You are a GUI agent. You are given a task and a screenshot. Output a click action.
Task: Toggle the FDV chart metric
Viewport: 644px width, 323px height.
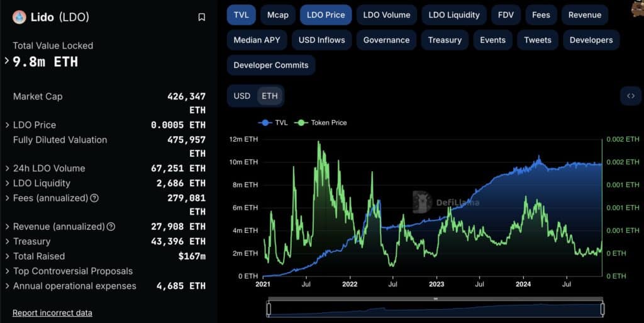(506, 14)
